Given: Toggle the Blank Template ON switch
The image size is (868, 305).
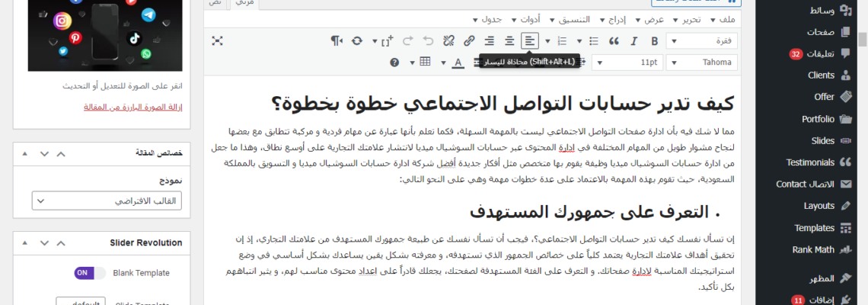Looking at the screenshot, I should (90, 273).
